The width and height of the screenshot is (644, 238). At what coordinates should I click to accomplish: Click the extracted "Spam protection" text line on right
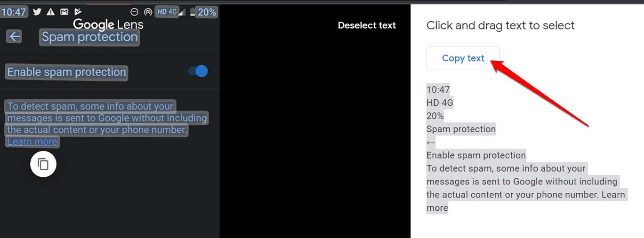[461, 129]
